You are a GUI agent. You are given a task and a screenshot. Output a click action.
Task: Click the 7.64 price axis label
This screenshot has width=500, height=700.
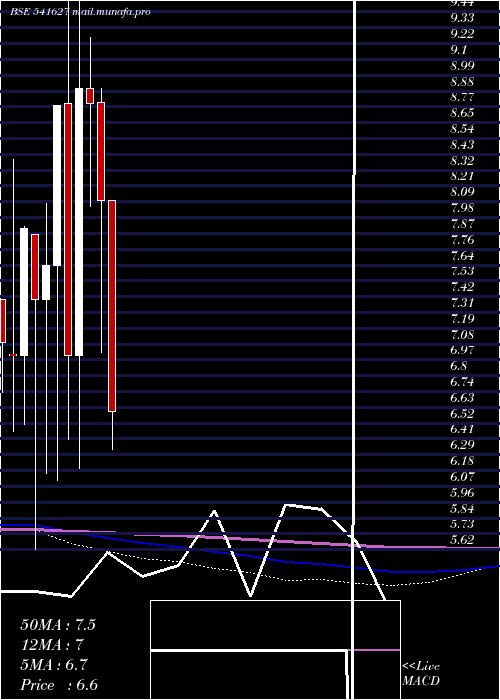(x=462, y=256)
